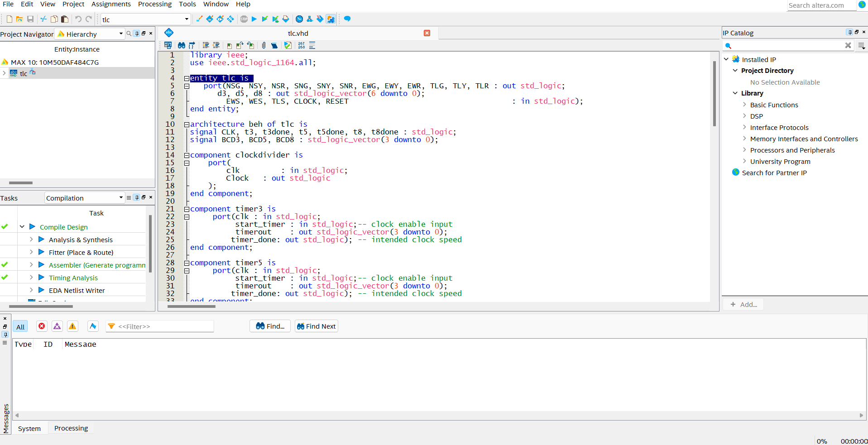Expand the tlc entity in hierarchy tree
868x445 pixels.
click(x=5, y=73)
